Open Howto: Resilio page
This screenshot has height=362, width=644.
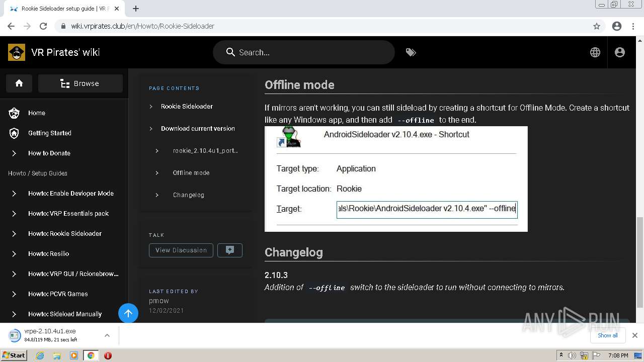click(49, 254)
